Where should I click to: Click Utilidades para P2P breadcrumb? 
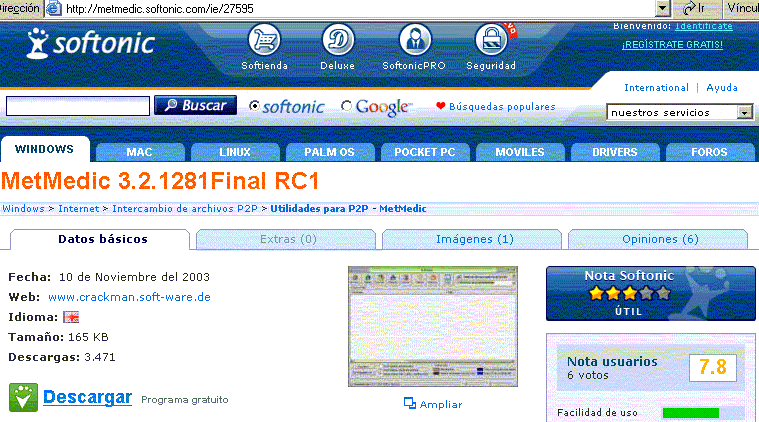click(x=319, y=209)
